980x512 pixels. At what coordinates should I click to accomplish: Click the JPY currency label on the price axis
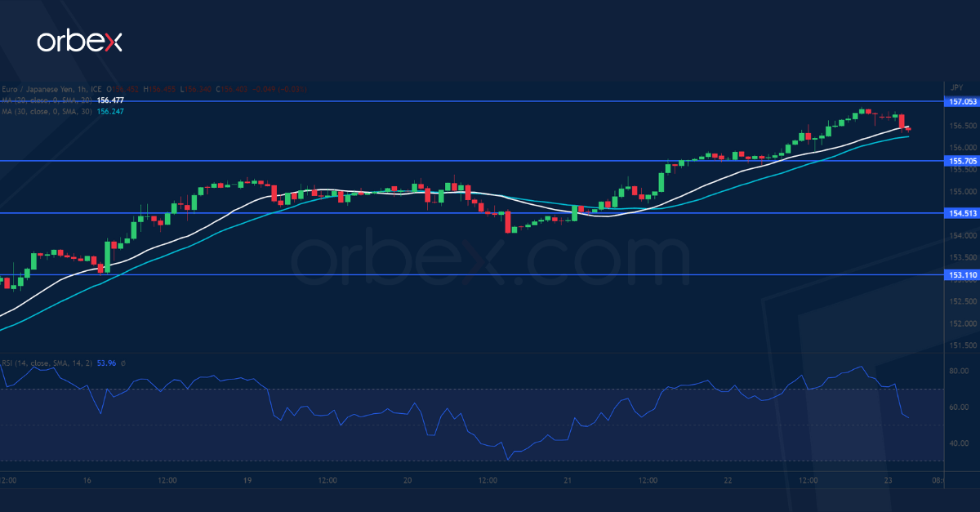click(x=955, y=85)
